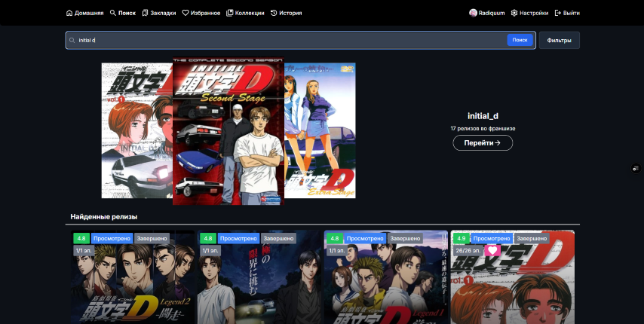This screenshot has height=324, width=644.
Task: Click the small floating icon at right edge
Action: click(x=636, y=167)
